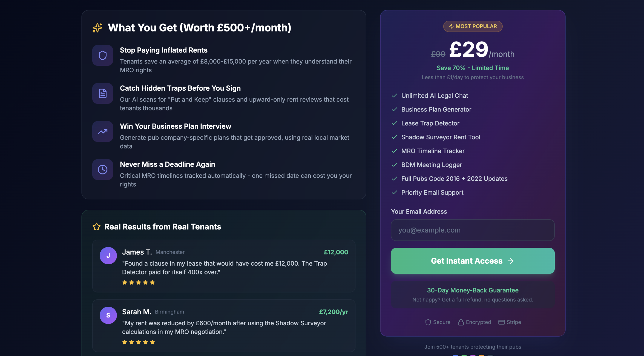Click the 30-Day Money-Back Guarantee text

pos(473,290)
